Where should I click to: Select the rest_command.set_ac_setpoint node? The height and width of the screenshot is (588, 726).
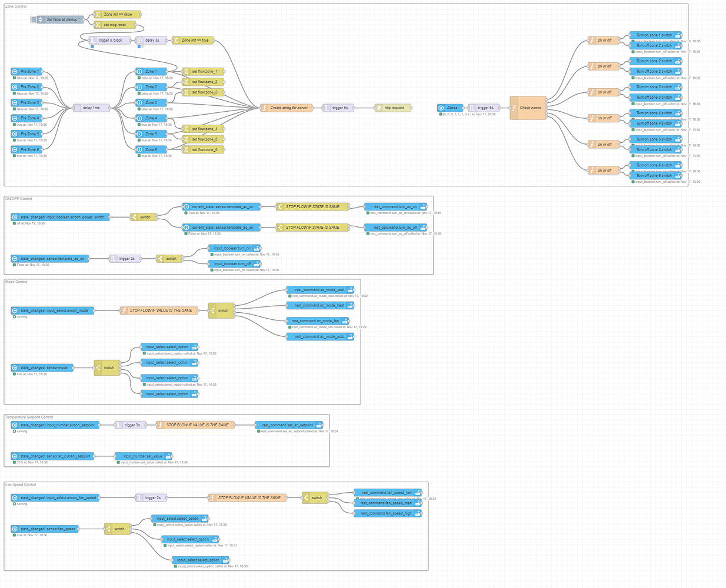point(289,425)
